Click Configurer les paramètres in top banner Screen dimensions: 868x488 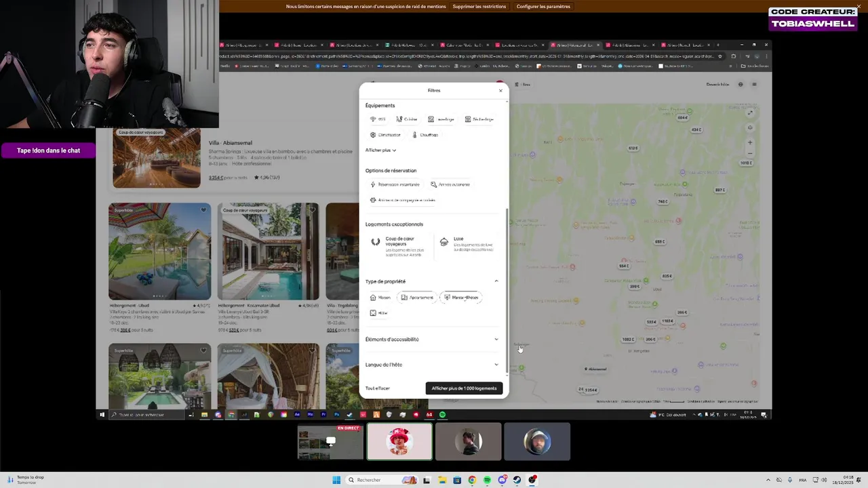(543, 7)
